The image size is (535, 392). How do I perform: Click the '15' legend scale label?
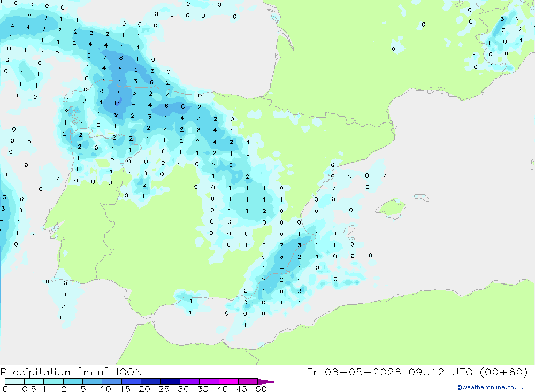pos(125,389)
